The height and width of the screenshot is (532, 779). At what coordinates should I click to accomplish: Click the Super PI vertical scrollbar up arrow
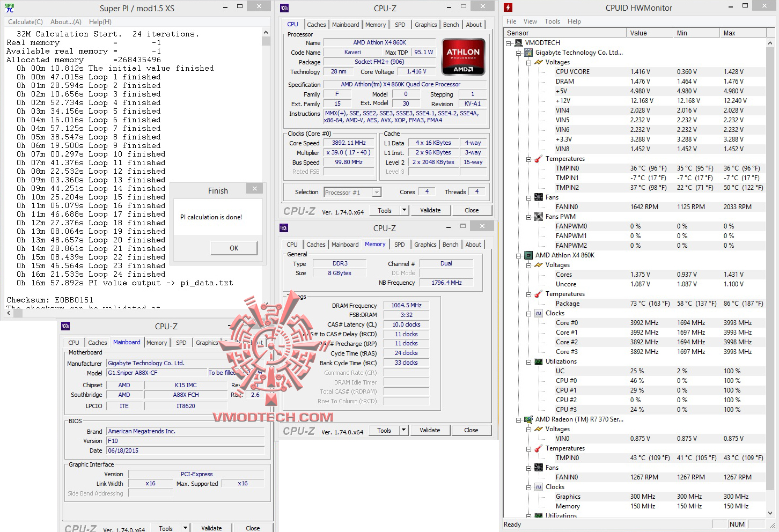(266, 32)
